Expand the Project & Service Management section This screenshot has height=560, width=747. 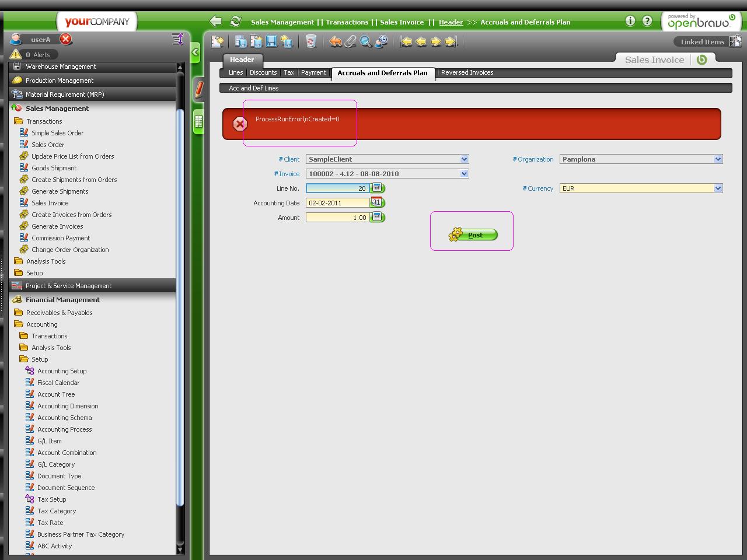click(92, 286)
